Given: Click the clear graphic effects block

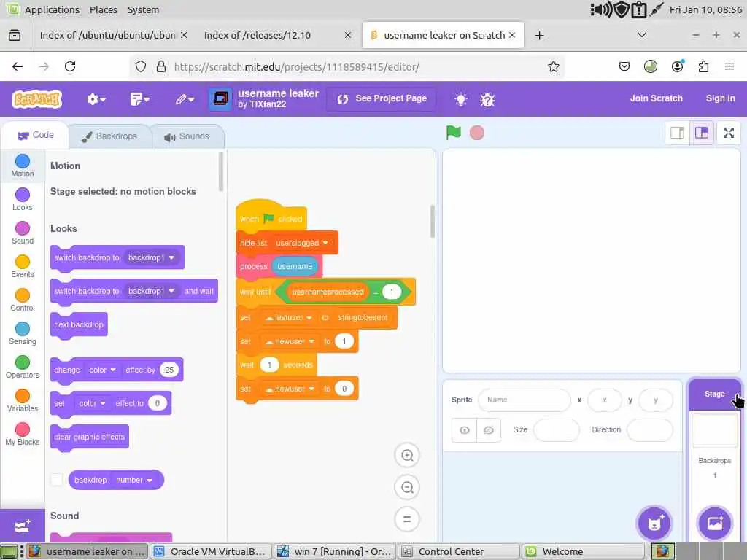Looking at the screenshot, I should pos(89,437).
